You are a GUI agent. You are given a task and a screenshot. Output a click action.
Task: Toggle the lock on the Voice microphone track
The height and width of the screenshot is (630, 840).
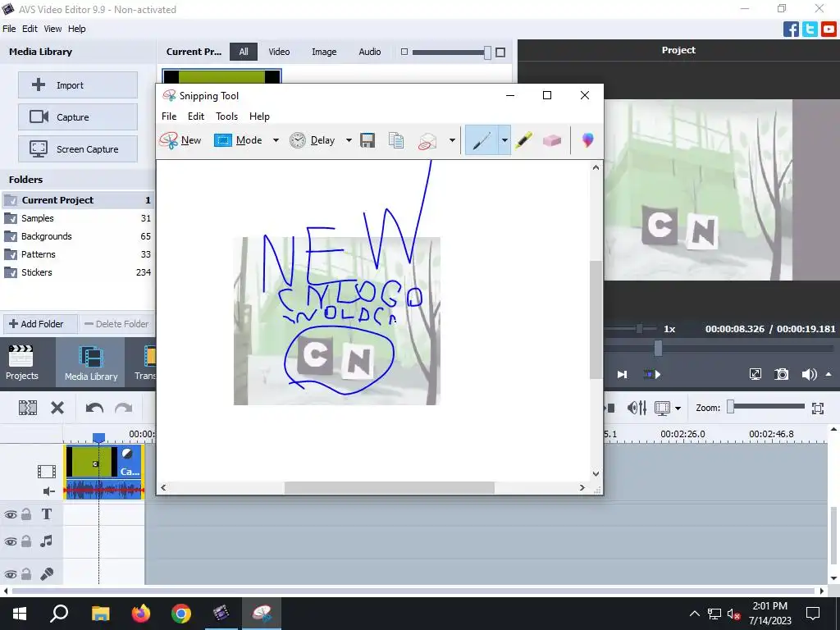[x=26, y=573]
